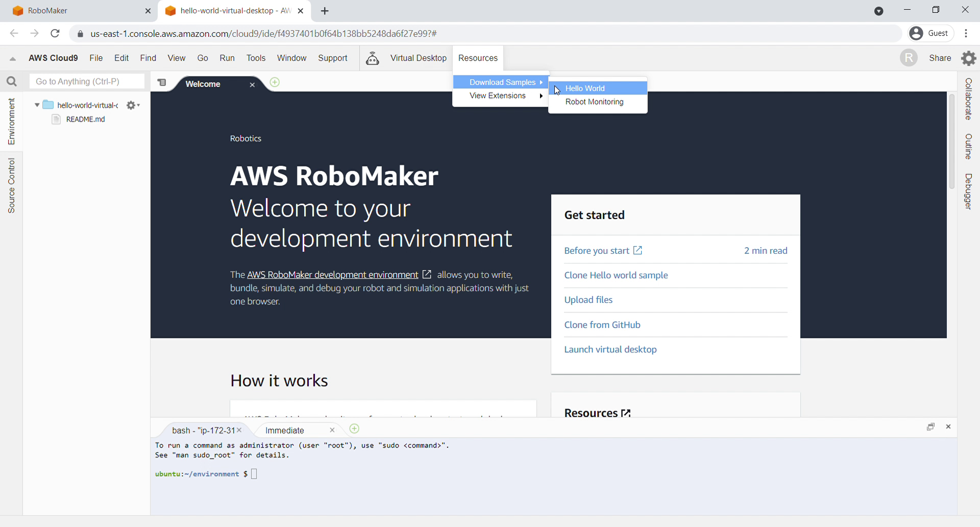This screenshot has width=980, height=527.
Task: Open the Cloud9 preferences gear icon
Action: [968, 58]
